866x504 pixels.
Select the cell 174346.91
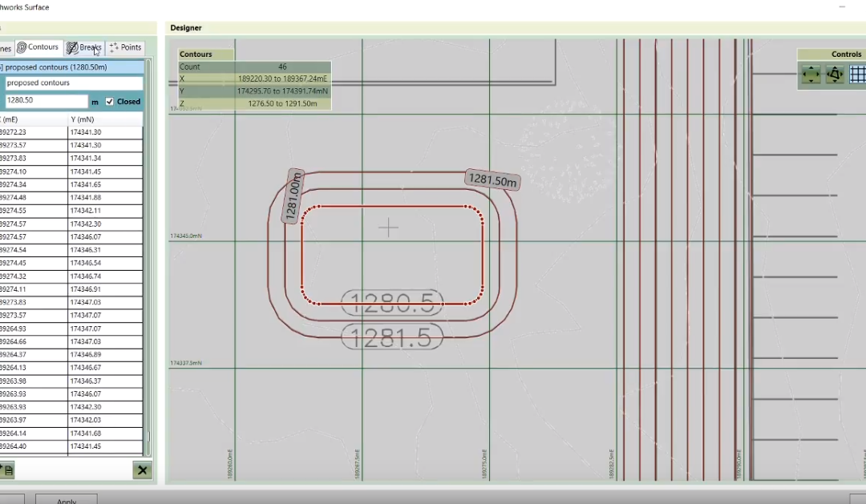[105, 289]
